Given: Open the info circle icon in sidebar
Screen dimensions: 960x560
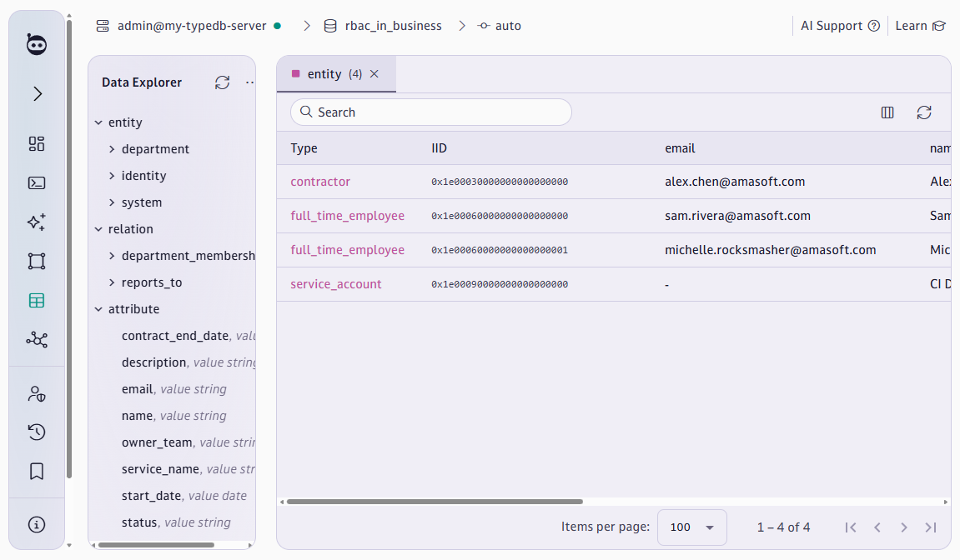Looking at the screenshot, I should click(x=37, y=524).
